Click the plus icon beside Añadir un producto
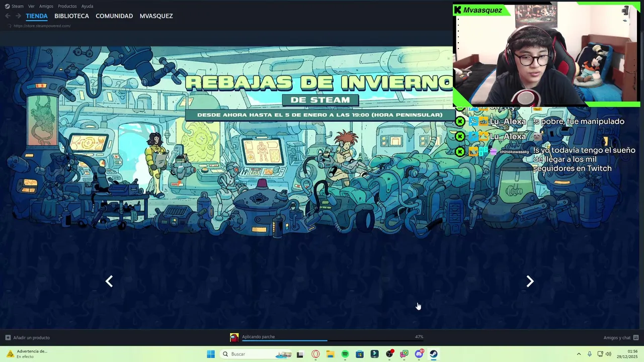Image resolution: width=644 pixels, height=362 pixels. click(8, 338)
